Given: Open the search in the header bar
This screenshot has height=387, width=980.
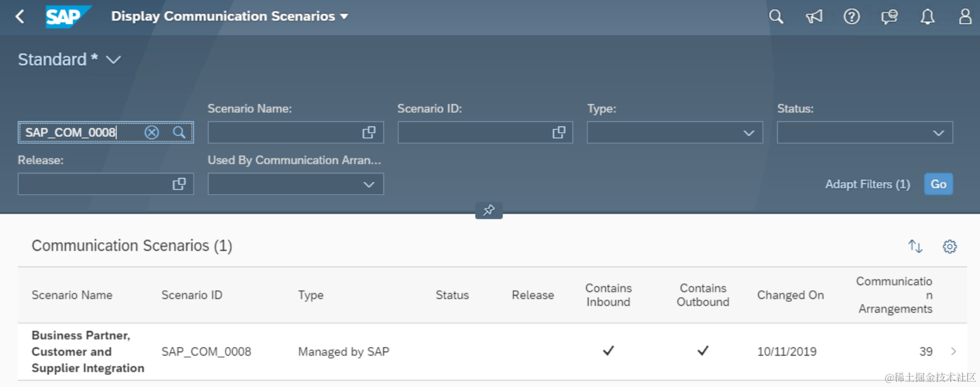Looking at the screenshot, I should click(776, 17).
